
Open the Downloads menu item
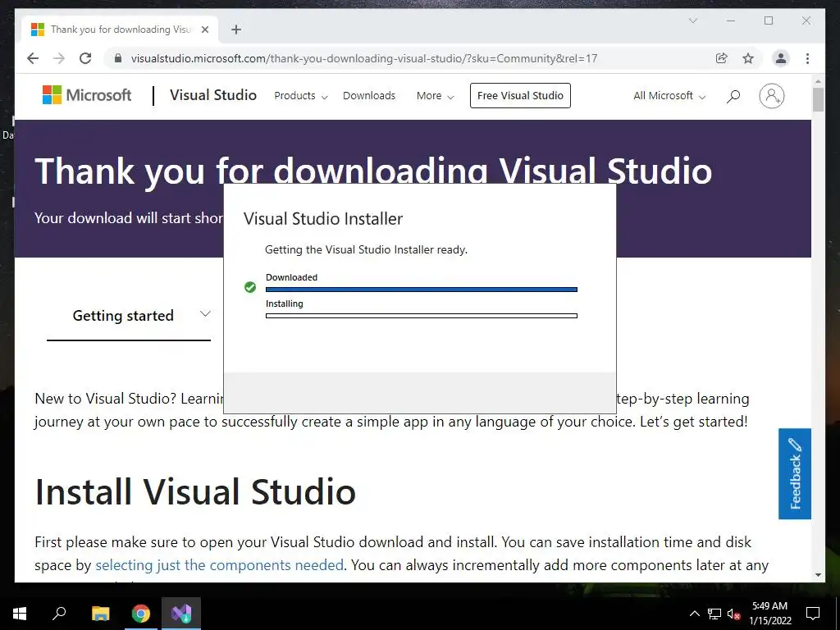point(369,96)
